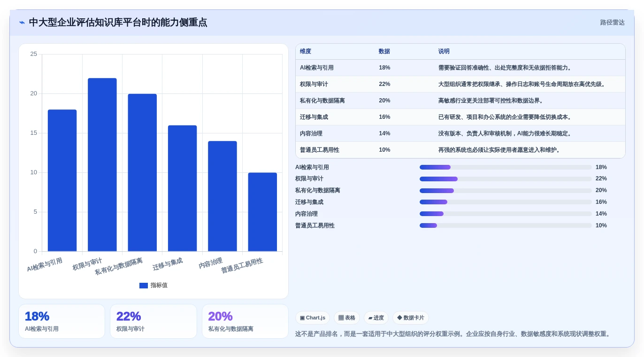This screenshot has width=644, height=357.
Task: Select the 进度 tag chip
Action: [376, 318]
